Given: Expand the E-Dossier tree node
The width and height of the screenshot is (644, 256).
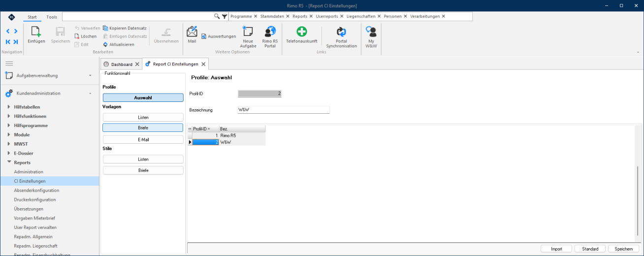Looking at the screenshot, I should point(9,153).
